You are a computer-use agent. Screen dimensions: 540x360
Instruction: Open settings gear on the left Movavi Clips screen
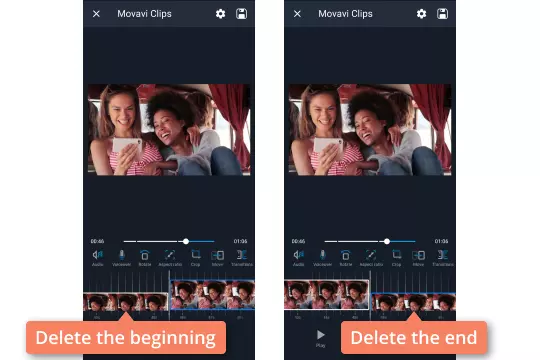220,14
